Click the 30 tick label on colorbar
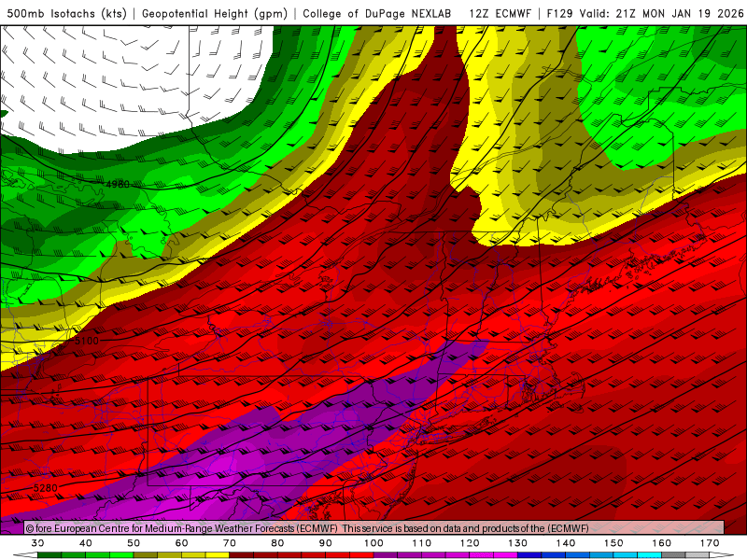This screenshot has width=747, height=560. pos(37,543)
